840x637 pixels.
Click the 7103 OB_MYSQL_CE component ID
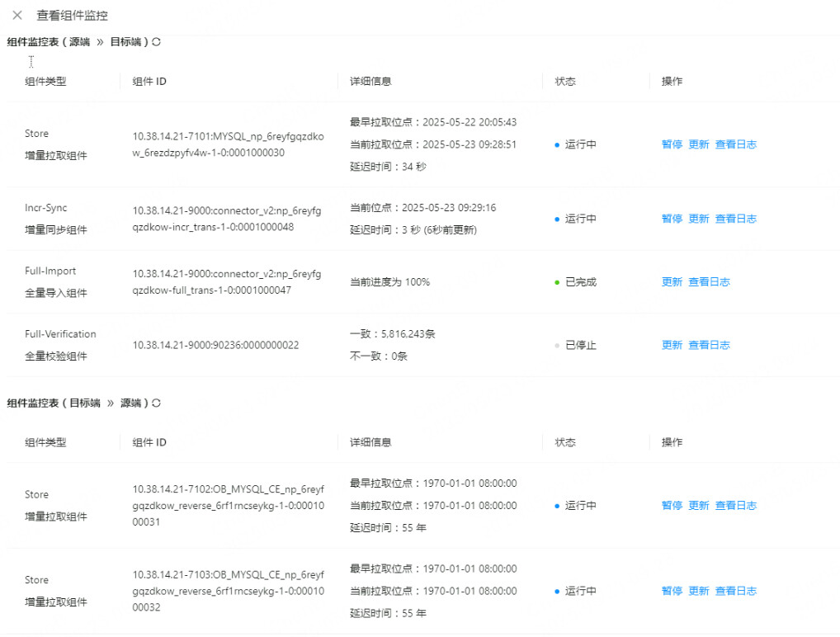pos(229,591)
